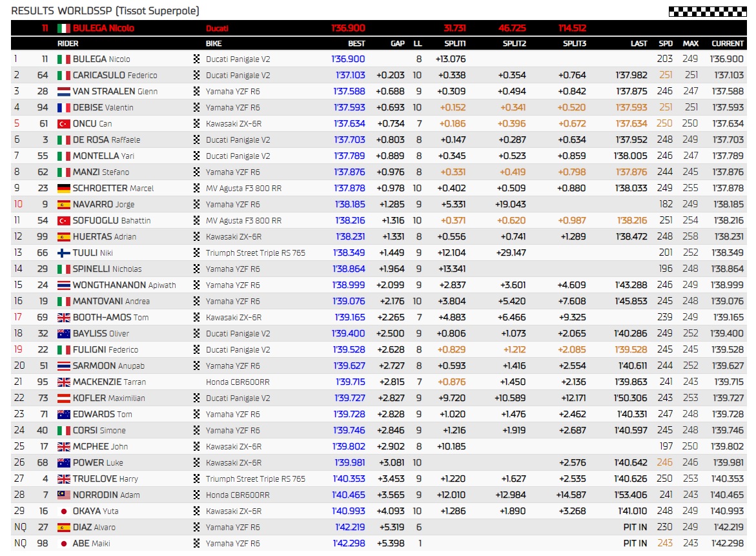Click the Spanish flag beside NAVARRO Jorge
Screen dimensions: 756x556
tap(64, 205)
